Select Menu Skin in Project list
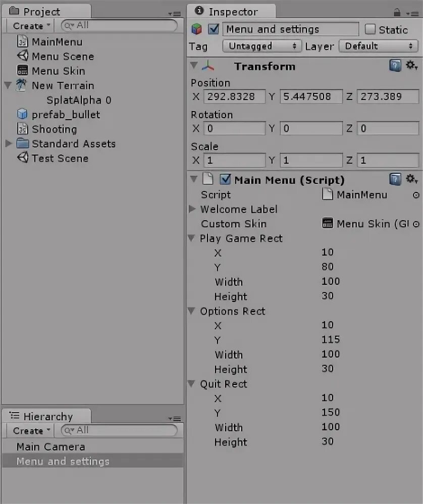 pos(59,71)
